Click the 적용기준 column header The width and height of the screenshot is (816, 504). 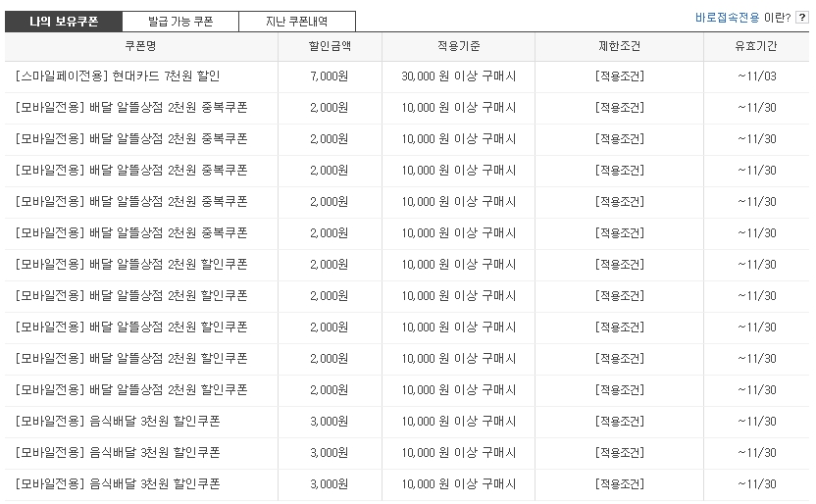[458, 47]
